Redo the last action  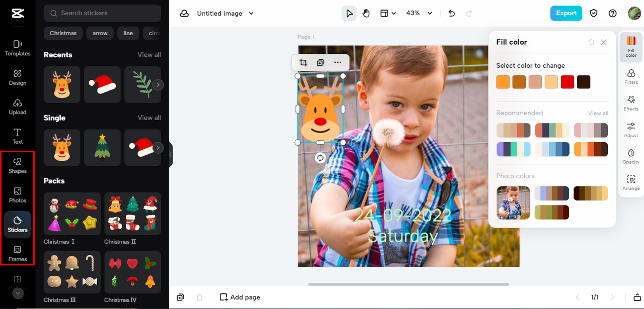point(469,14)
